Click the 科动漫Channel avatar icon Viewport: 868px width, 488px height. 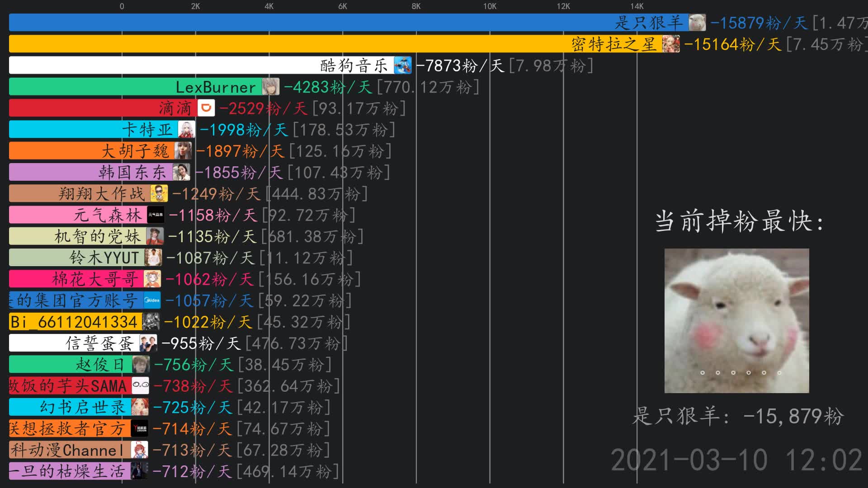click(x=140, y=450)
